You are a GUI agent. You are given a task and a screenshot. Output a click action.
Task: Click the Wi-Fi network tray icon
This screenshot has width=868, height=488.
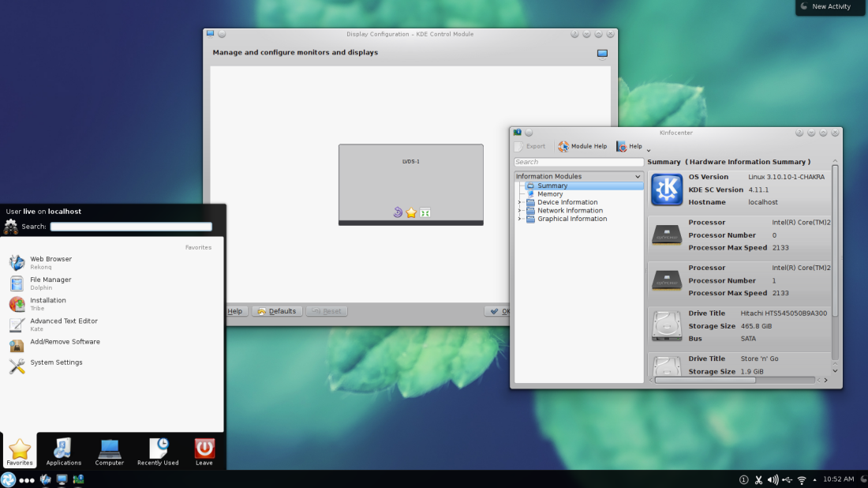[802, 479]
